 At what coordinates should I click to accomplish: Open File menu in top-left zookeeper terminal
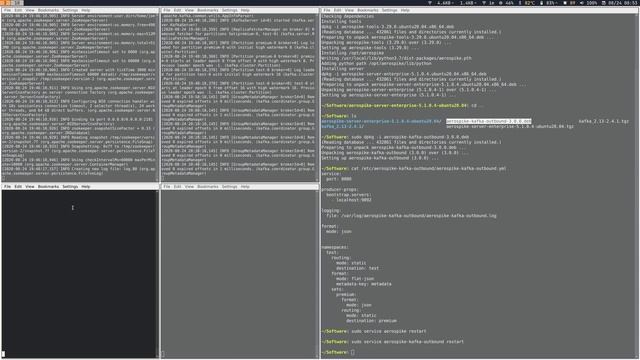[x=7, y=10]
